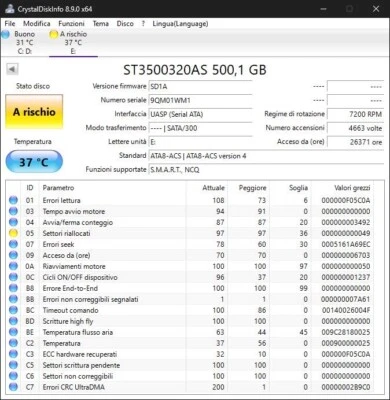Click the Regime di rotazione value 7200 RPM
The image size is (390, 400).
[355, 114]
